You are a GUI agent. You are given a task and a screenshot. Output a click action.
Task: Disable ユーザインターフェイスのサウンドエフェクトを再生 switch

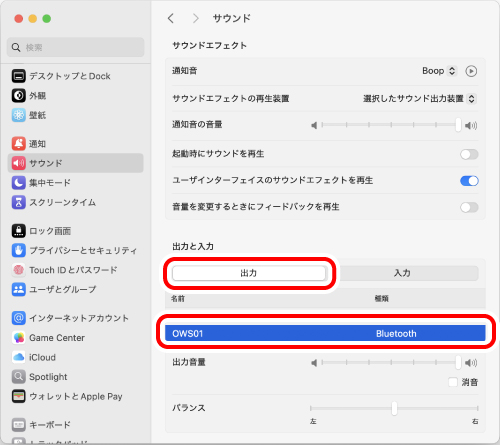(x=469, y=181)
